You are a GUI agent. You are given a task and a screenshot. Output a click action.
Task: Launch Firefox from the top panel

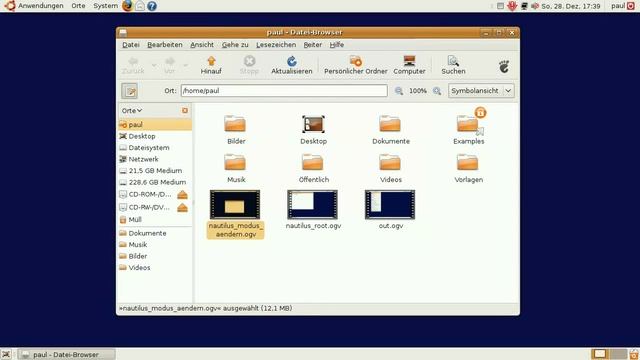[127, 6]
